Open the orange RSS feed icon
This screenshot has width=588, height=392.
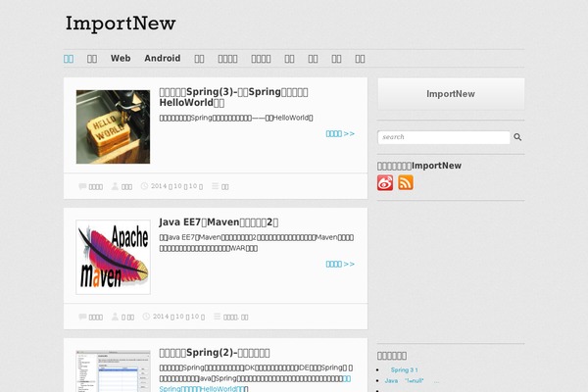tap(406, 182)
